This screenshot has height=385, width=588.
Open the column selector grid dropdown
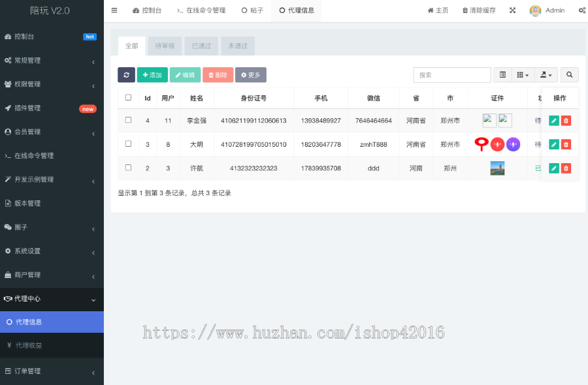click(x=523, y=75)
